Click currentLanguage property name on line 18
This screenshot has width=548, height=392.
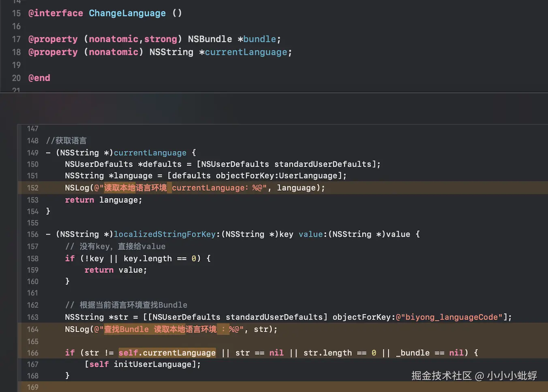(246, 52)
